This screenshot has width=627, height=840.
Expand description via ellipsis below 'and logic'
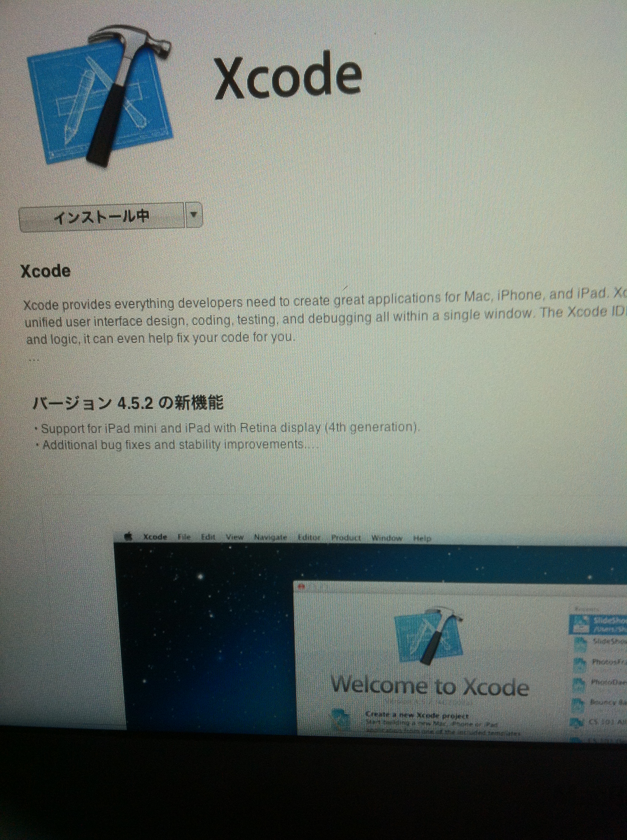point(34,360)
